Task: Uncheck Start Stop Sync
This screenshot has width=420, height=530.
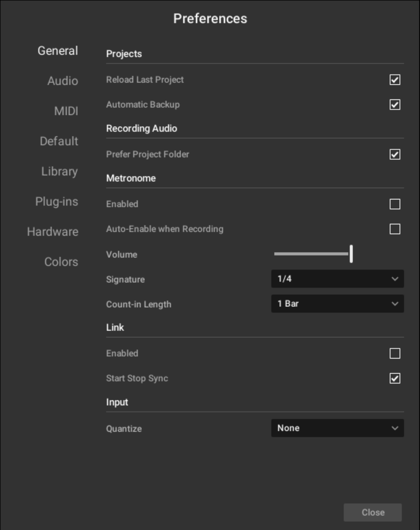Action: (x=395, y=378)
